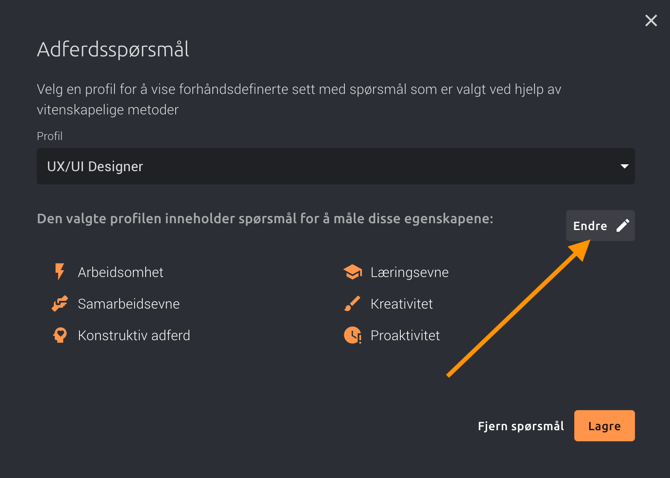This screenshot has width=670, height=478.
Task: Click the Proaktivitet trait label
Action: point(405,336)
